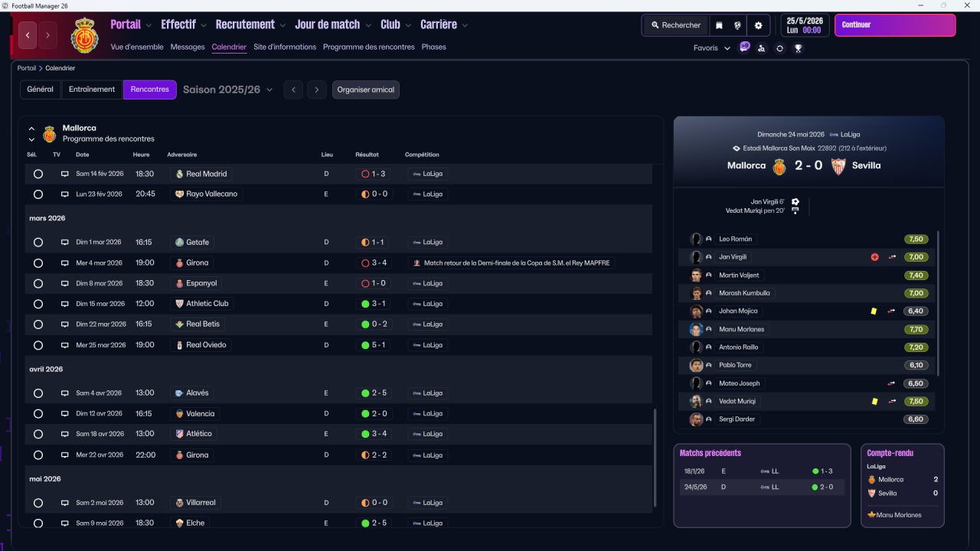
Task: Click the scouting search-person icon near Favoris
Action: pyautogui.click(x=761, y=48)
